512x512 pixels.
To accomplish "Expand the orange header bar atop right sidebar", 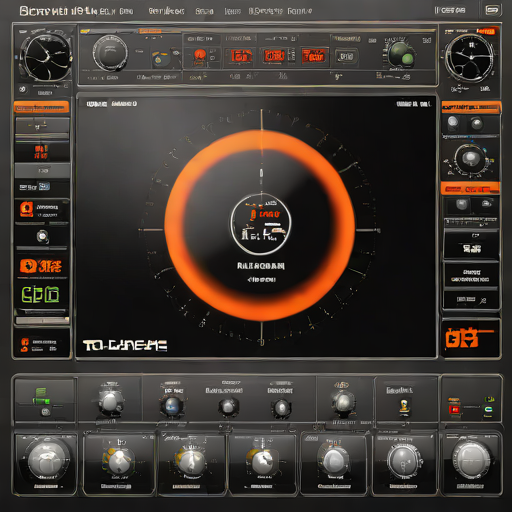I will tap(471, 107).
